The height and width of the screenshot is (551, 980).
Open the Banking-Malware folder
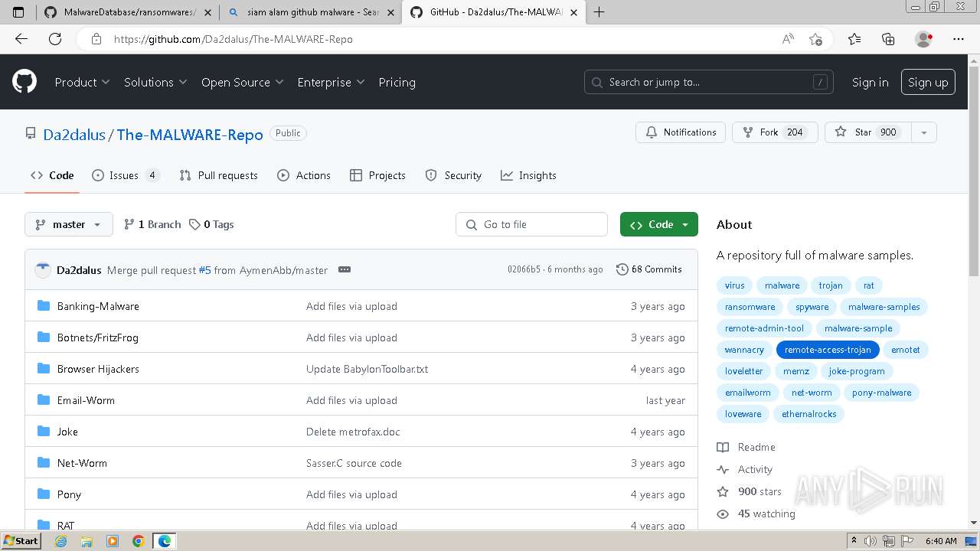click(x=98, y=306)
